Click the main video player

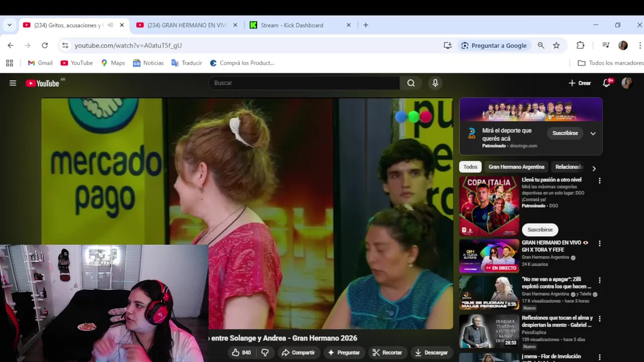[247, 213]
